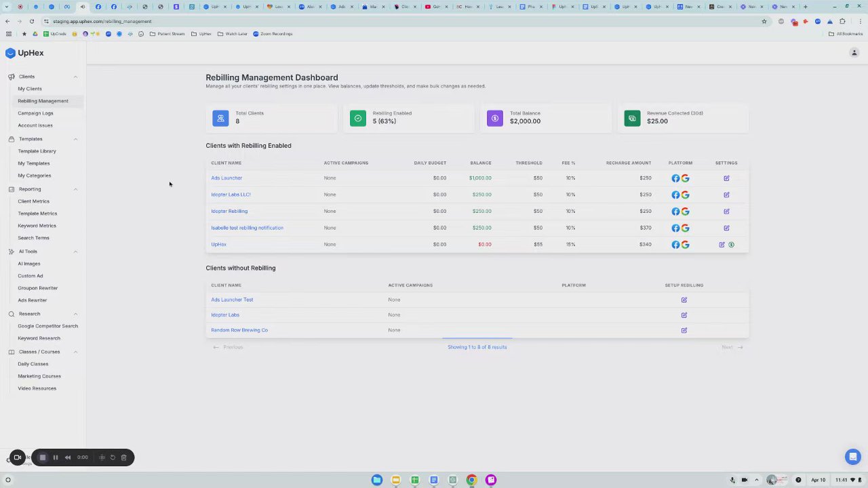This screenshot has height=488, width=868.
Task: Collapse the Research sidebar section
Action: 75,314
